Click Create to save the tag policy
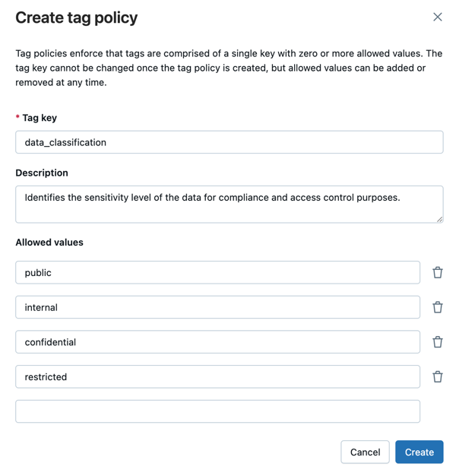 click(x=419, y=452)
